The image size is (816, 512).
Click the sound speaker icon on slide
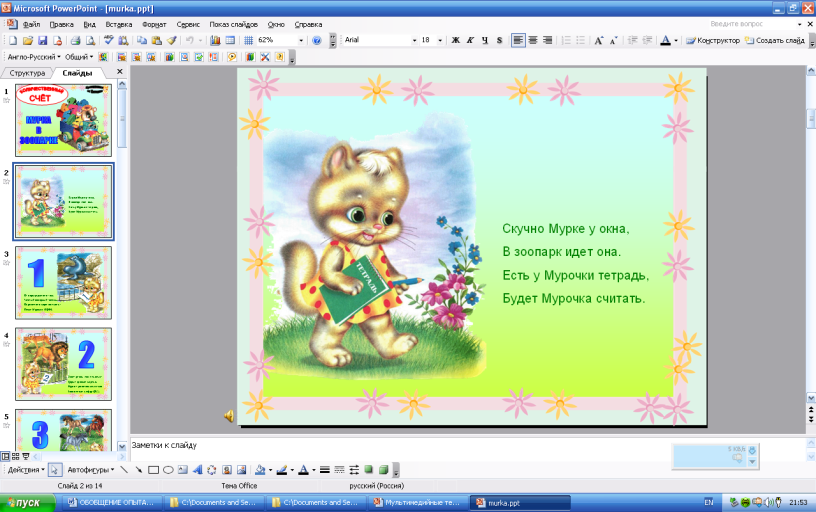click(229, 415)
